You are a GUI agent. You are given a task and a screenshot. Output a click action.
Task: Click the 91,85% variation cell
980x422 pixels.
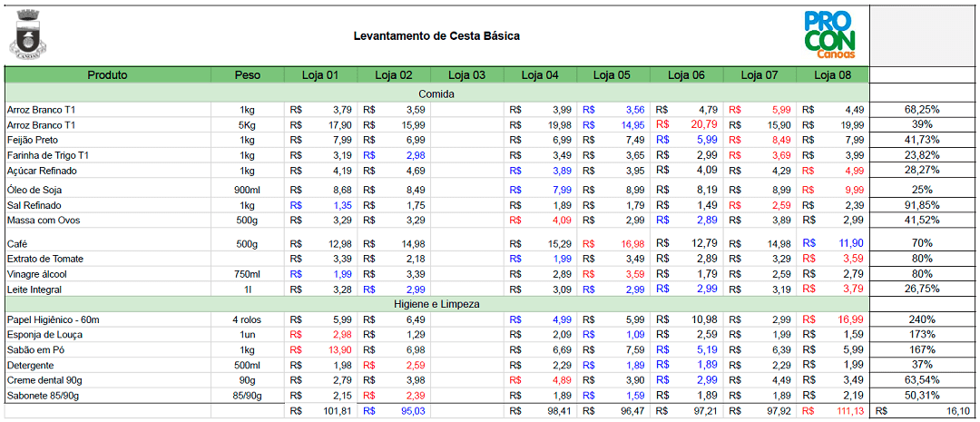tap(922, 205)
